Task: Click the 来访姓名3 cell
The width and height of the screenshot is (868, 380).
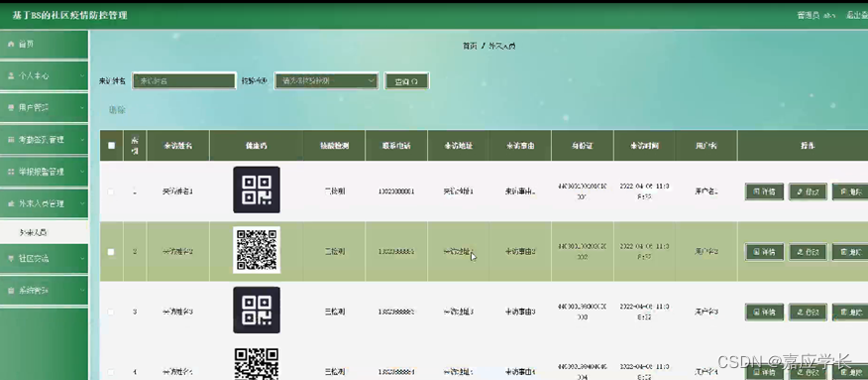Action: tap(177, 312)
